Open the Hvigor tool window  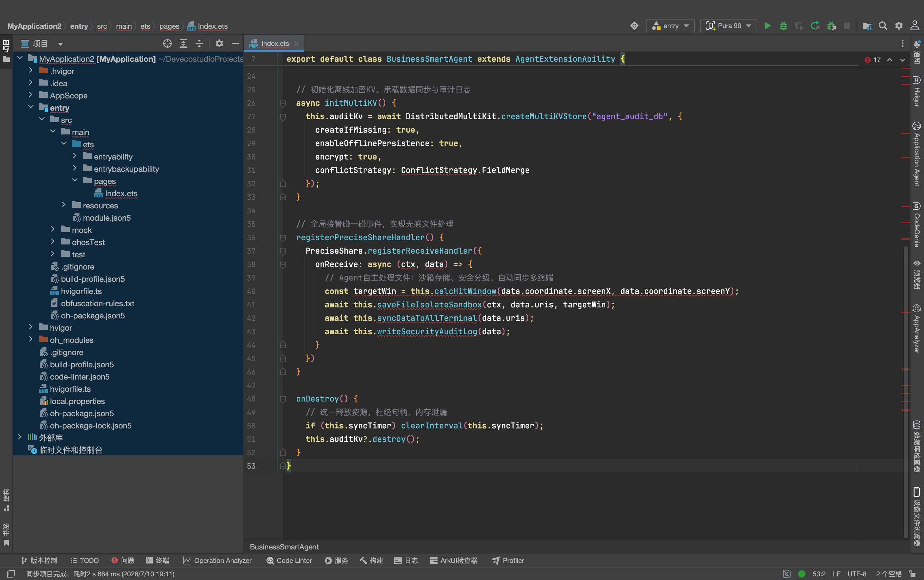917,92
